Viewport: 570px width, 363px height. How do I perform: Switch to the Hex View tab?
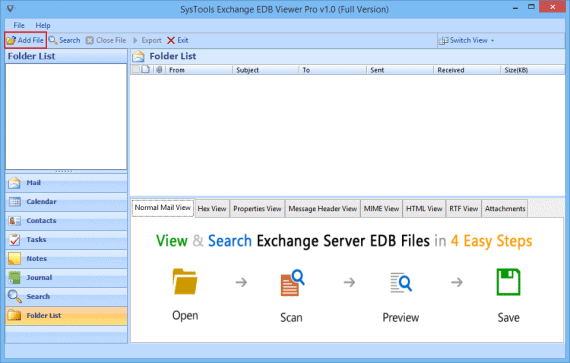(x=212, y=209)
